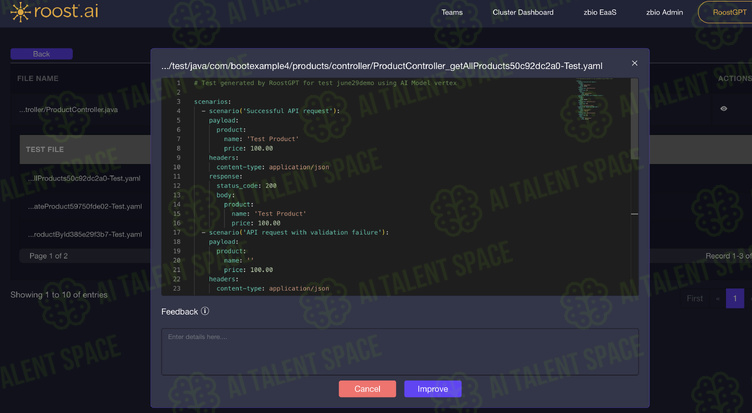Select the RoostGPT navigation button
The width and height of the screenshot is (752, 413).
point(728,12)
